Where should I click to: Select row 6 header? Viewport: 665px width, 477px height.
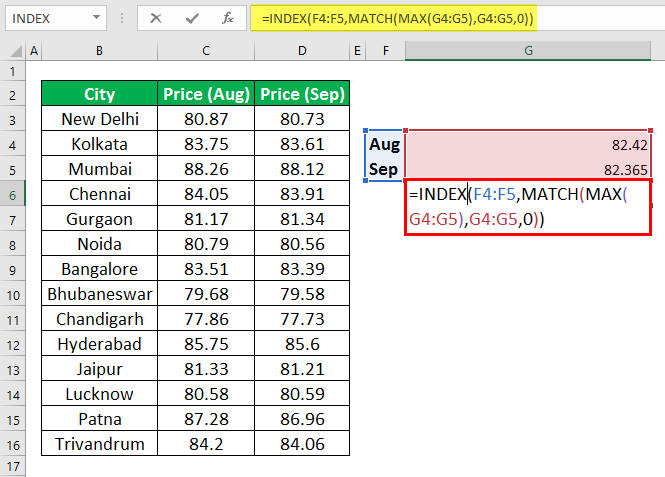tap(12, 195)
